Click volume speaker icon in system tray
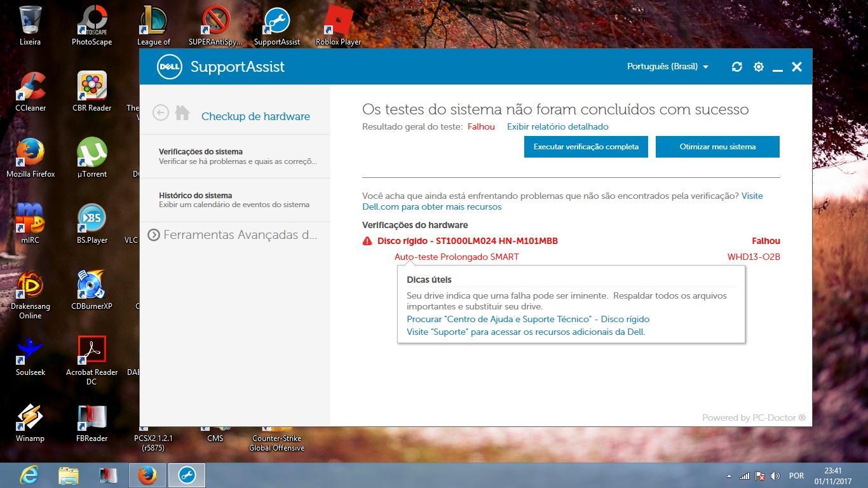 pyautogui.click(x=775, y=475)
